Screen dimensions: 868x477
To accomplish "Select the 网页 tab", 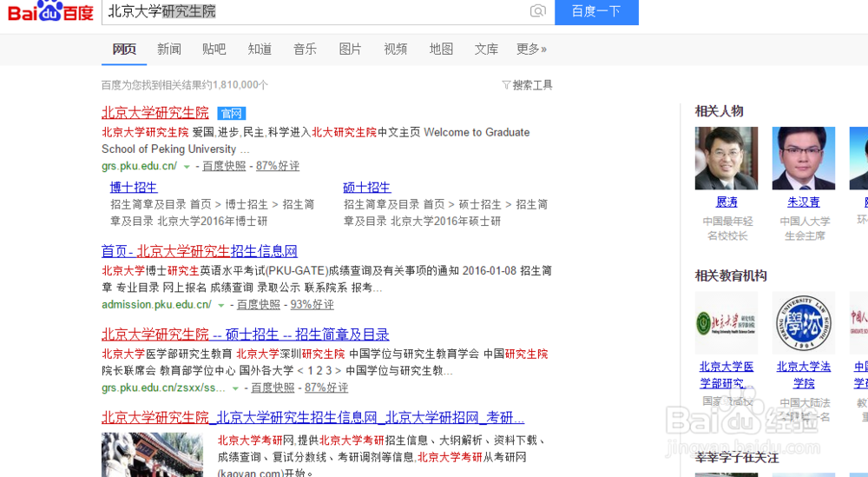I will point(124,50).
